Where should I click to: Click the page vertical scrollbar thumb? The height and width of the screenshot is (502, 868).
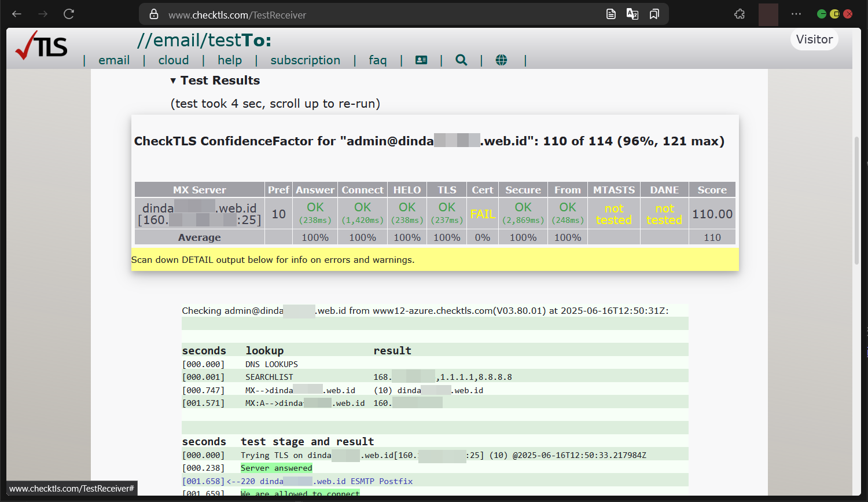pyautogui.click(x=856, y=200)
